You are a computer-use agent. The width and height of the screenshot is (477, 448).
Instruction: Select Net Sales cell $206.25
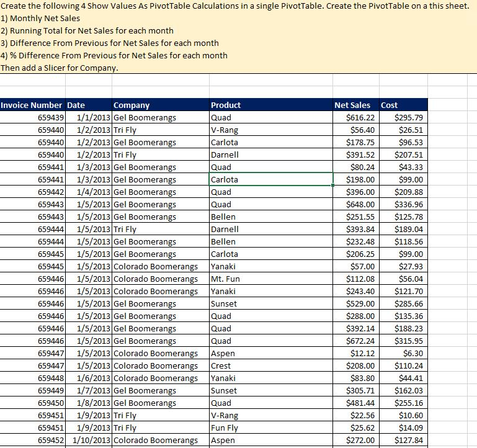[356, 254]
